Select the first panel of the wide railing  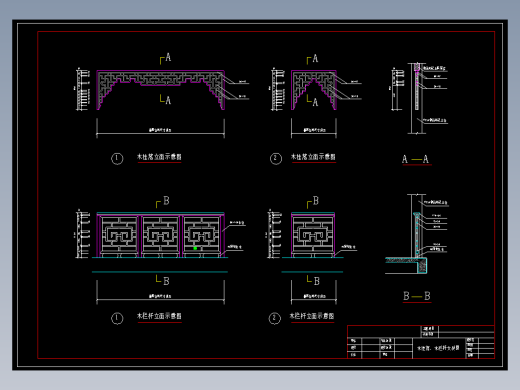tap(118, 236)
